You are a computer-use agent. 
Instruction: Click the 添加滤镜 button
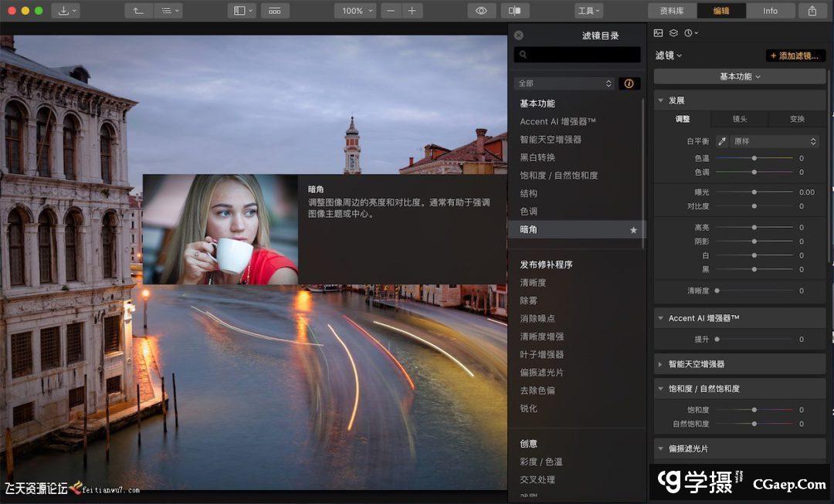796,56
